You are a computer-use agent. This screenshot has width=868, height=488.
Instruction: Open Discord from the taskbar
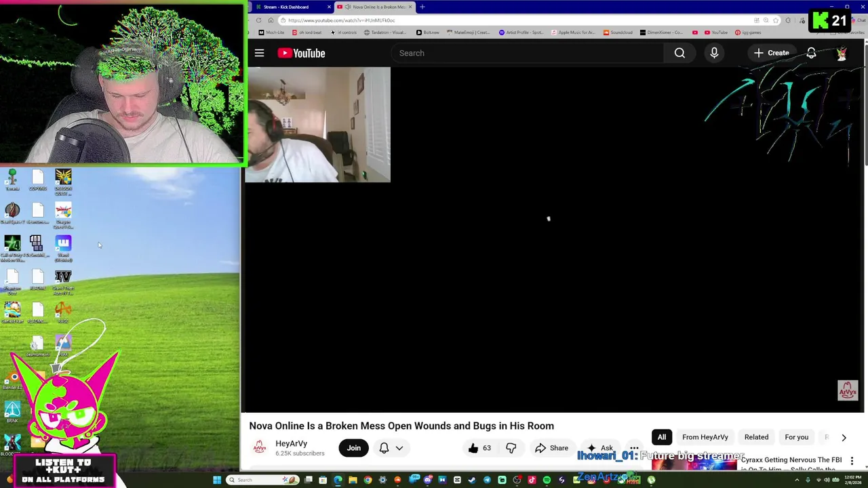(x=427, y=480)
